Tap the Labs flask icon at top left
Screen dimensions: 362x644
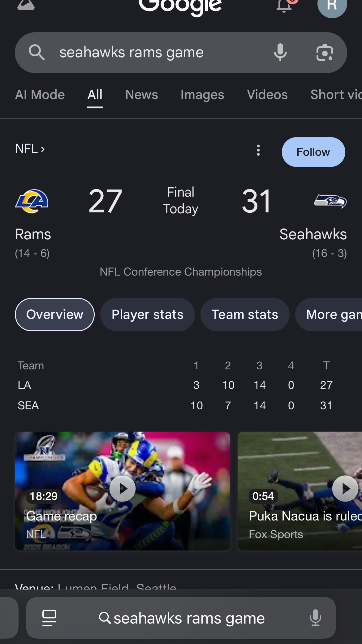click(26, 4)
